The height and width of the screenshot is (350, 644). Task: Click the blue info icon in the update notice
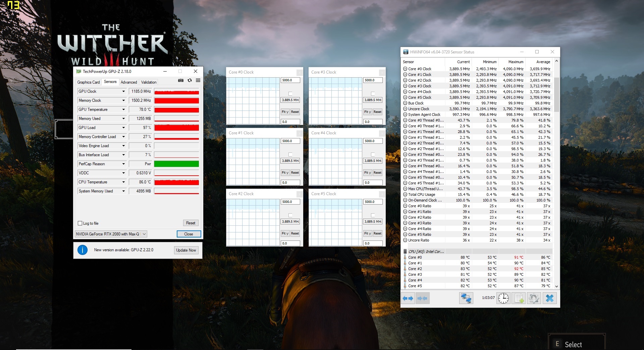point(83,250)
